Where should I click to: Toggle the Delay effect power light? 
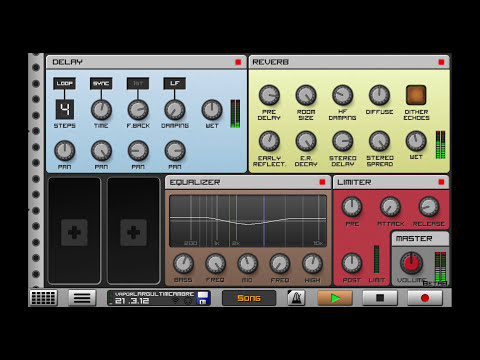pyautogui.click(x=238, y=62)
